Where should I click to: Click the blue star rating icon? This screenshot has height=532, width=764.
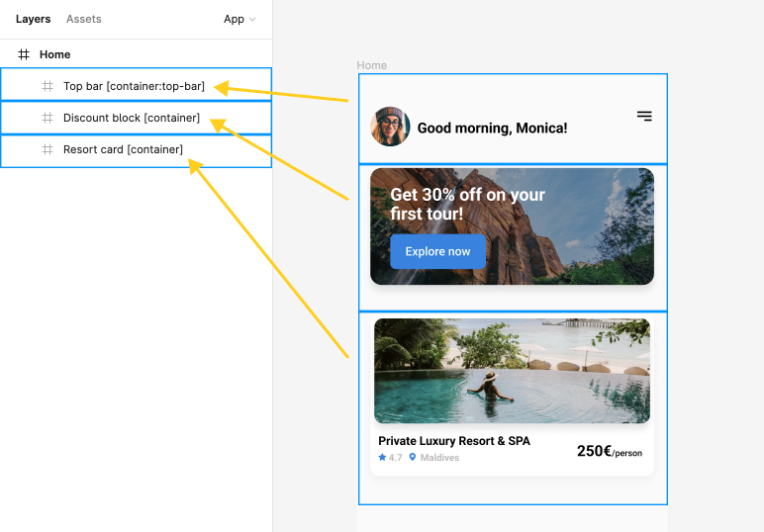click(382, 457)
